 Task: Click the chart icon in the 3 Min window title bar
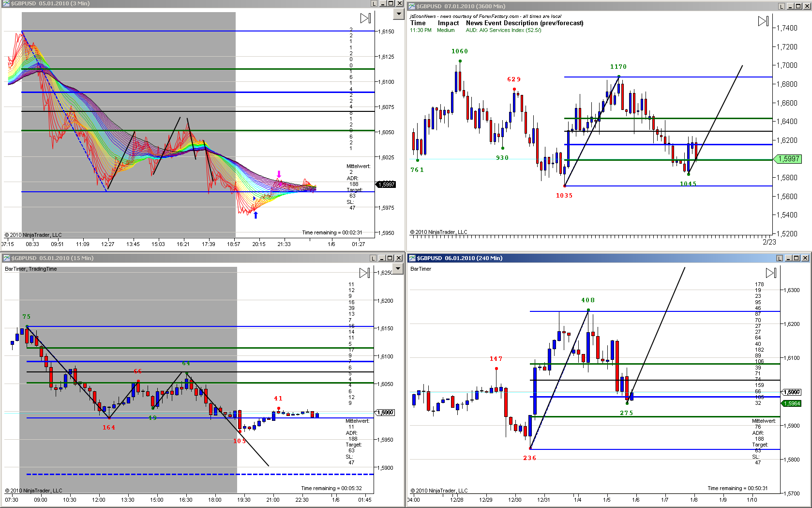pyautogui.click(x=6, y=3)
